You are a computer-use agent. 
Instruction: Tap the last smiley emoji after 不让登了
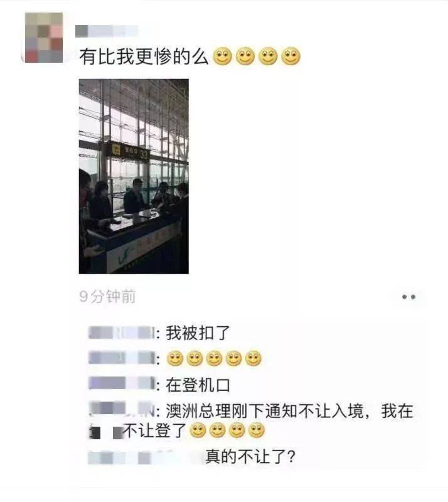(257, 430)
